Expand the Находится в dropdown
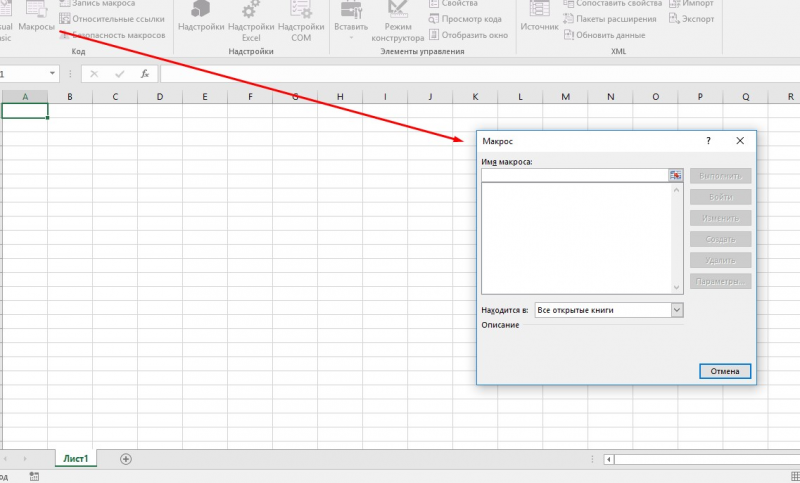This screenshot has width=800, height=483. pyautogui.click(x=676, y=310)
